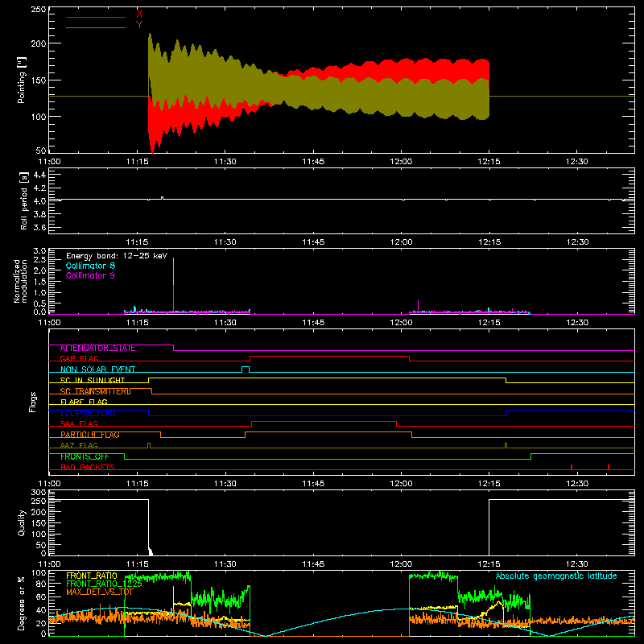Select the red X legend letter
Image resolution: width=644 pixels, height=644 pixels.
(x=139, y=14)
